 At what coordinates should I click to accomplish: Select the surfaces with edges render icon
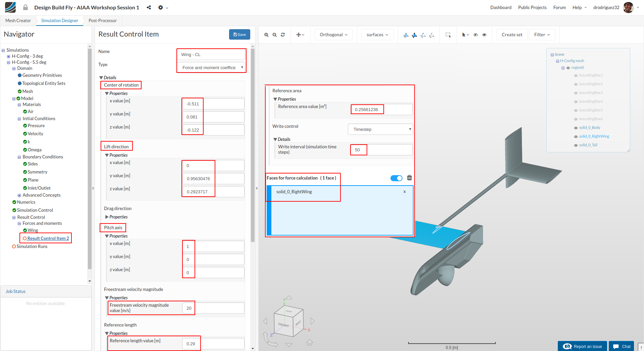pos(415,35)
